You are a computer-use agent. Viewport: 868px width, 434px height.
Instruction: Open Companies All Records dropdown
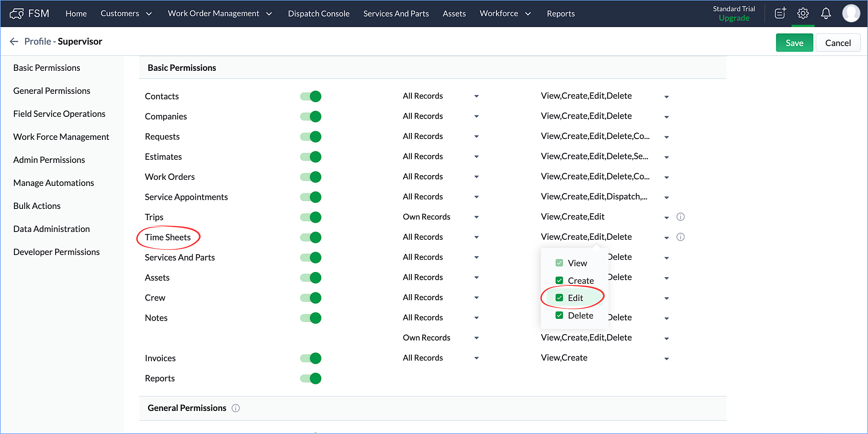(x=441, y=116)
